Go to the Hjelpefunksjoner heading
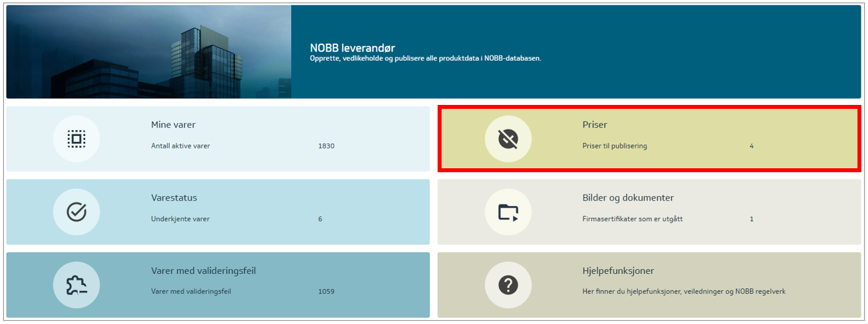 618,271
